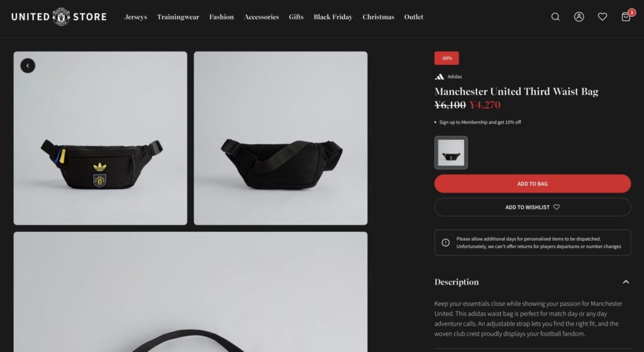Open the Accessories menu
This screenshot has width=644, height=352.
point(261,17)
